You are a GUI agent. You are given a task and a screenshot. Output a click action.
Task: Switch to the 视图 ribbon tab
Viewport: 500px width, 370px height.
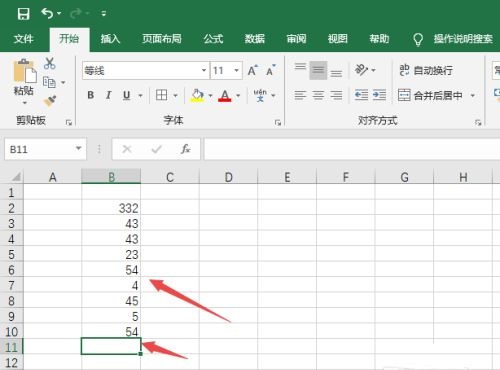(x=338, y=39)
